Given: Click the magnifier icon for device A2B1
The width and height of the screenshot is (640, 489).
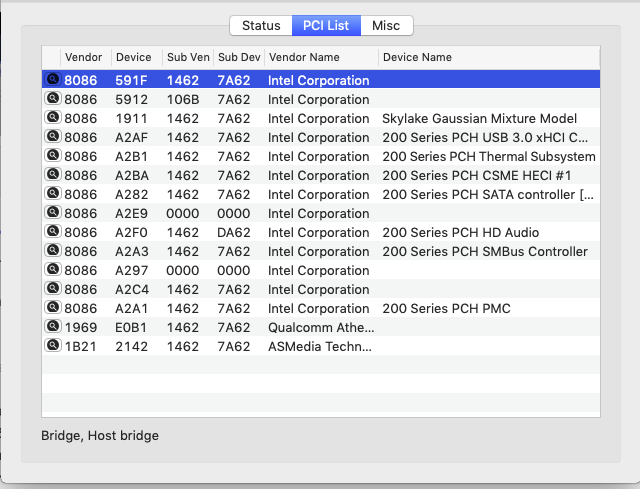Looking at the screenshot, I should [53, 155].
